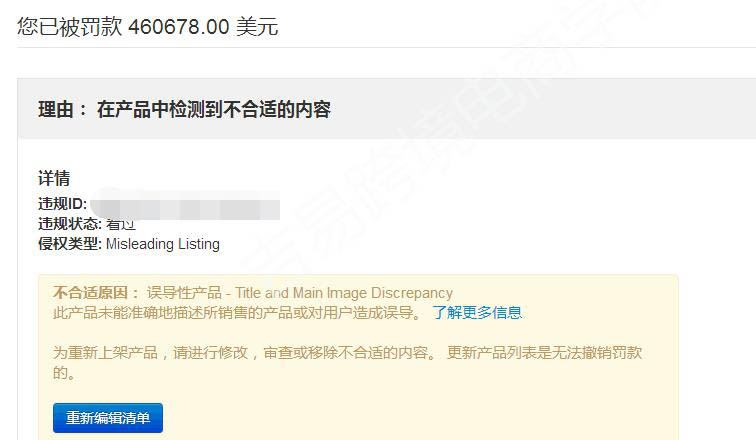Select the fine amount 460678.00

pos(179,27)
